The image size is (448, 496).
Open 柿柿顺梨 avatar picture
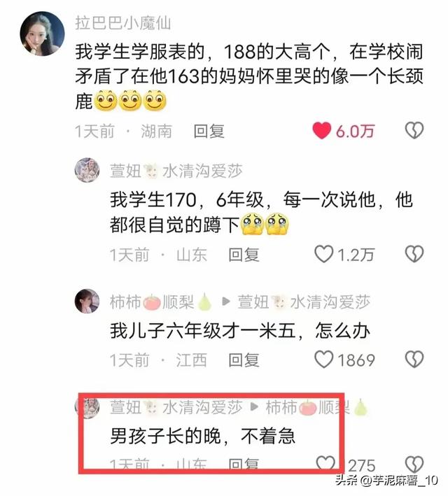point(87,301)
